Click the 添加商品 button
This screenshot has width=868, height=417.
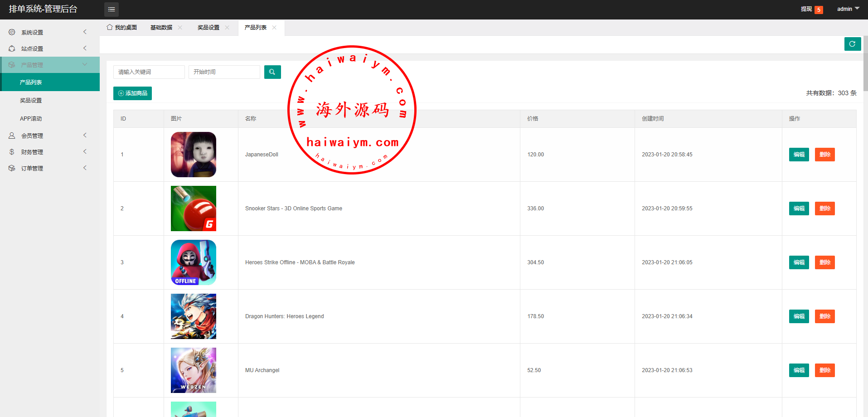pos(132,93)
